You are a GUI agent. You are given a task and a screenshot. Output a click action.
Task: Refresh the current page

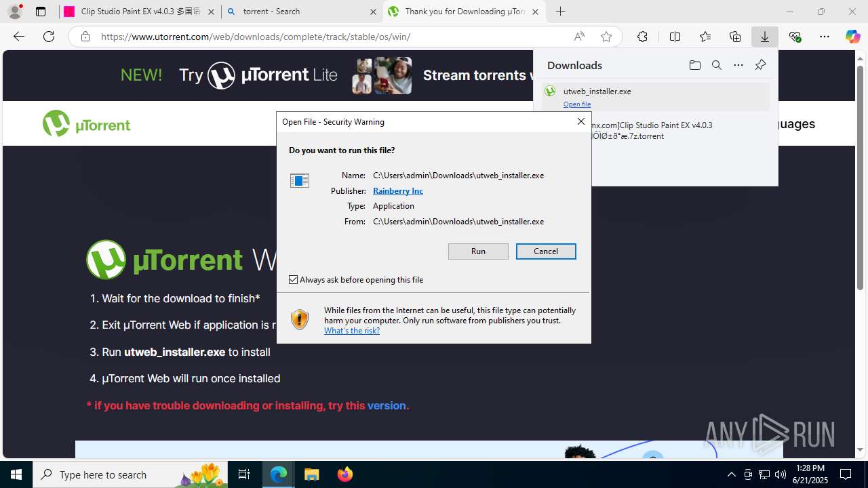pyautogui.click(x=49, y=37)
